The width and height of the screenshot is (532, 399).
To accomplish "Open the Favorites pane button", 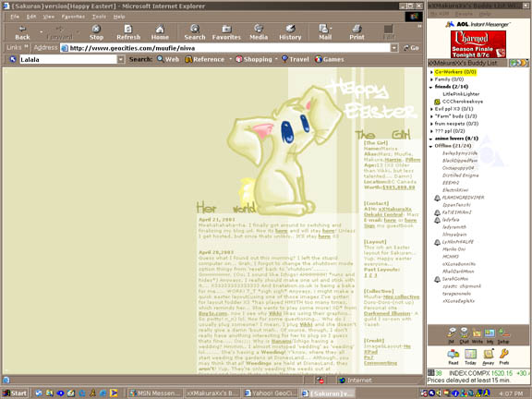I will pos(226,32).
